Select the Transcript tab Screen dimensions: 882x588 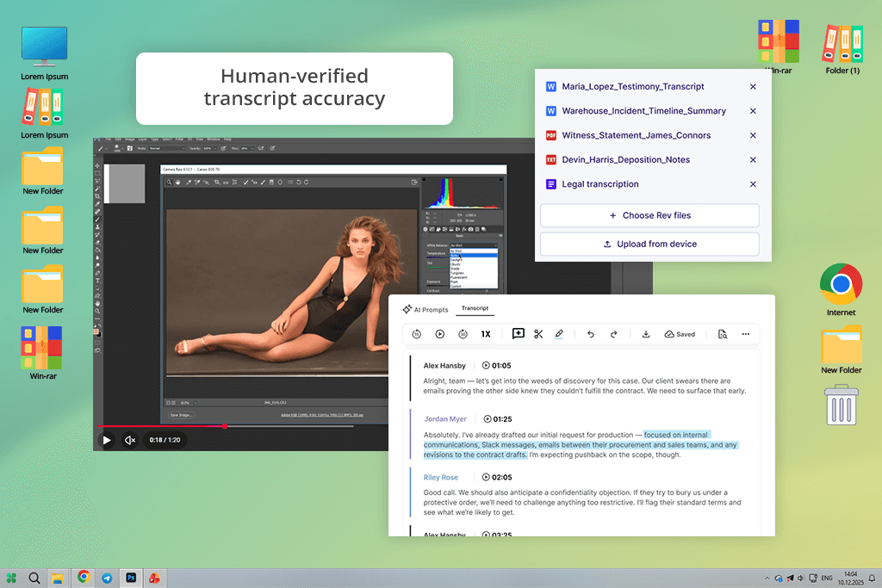point(475,308)
